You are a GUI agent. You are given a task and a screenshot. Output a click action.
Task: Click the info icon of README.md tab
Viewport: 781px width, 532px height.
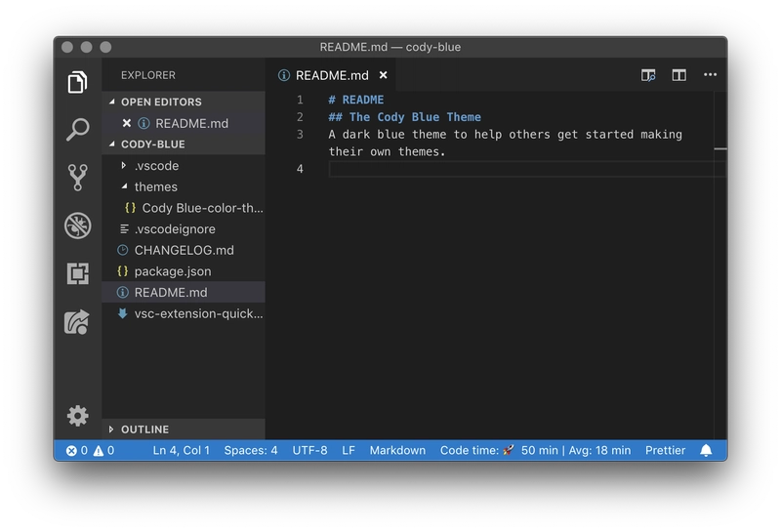pyautogui.click(x=284, y=75)
